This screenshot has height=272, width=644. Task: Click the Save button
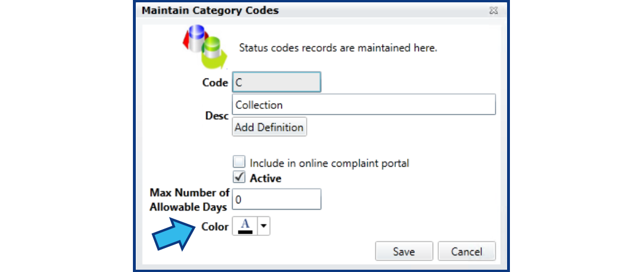[404, 251]
